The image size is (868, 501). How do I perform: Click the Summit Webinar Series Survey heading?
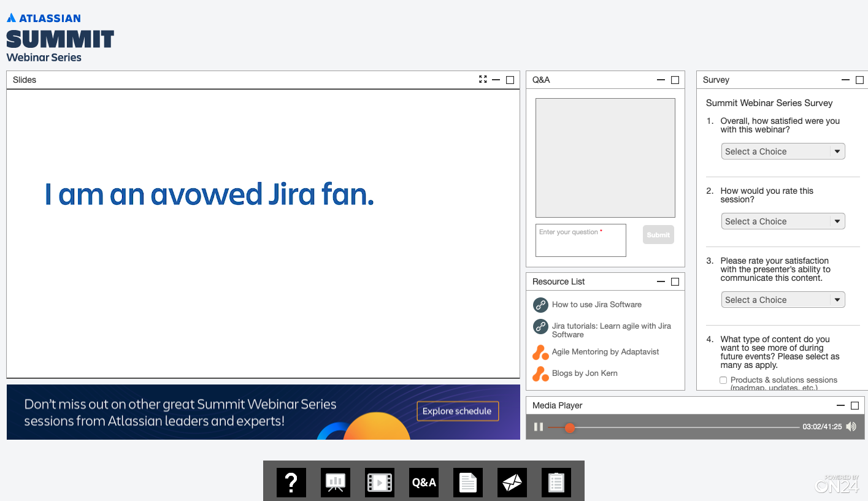coord(769,103)
